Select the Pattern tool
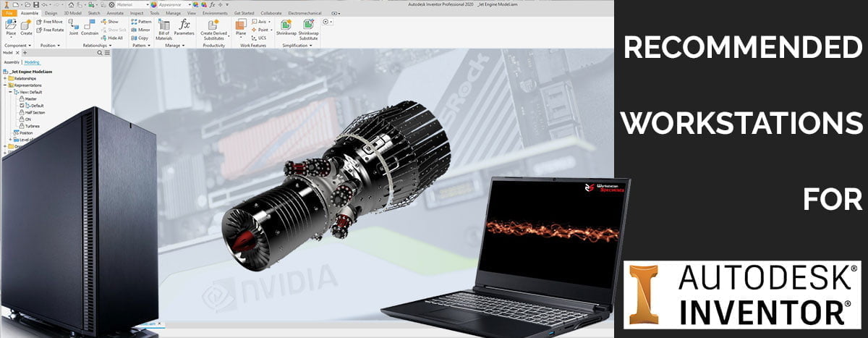 141,22
